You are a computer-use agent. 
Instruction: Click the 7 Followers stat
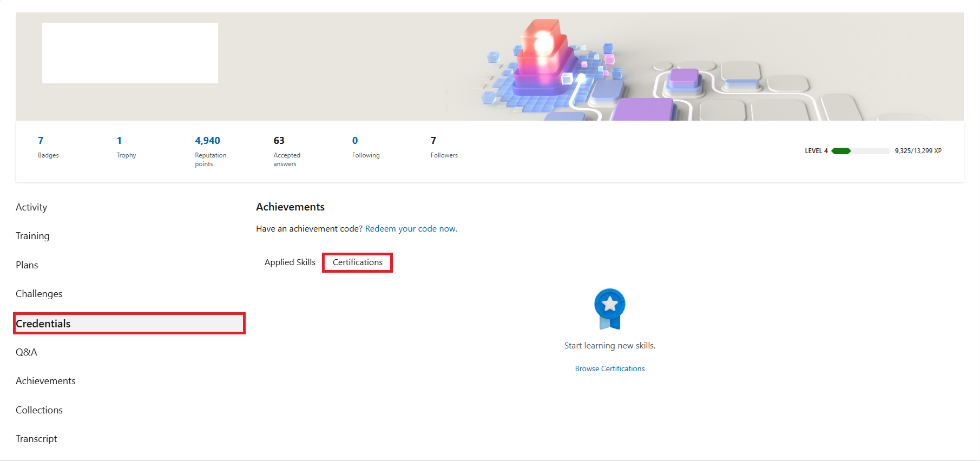(444, 147)
